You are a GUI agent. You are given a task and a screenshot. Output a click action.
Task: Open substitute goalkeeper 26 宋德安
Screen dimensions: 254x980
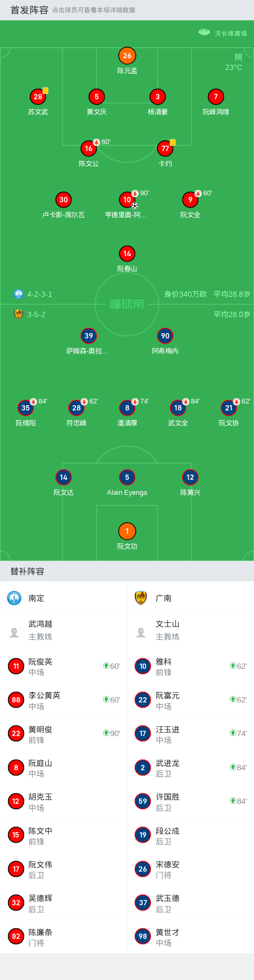[190, 869]
